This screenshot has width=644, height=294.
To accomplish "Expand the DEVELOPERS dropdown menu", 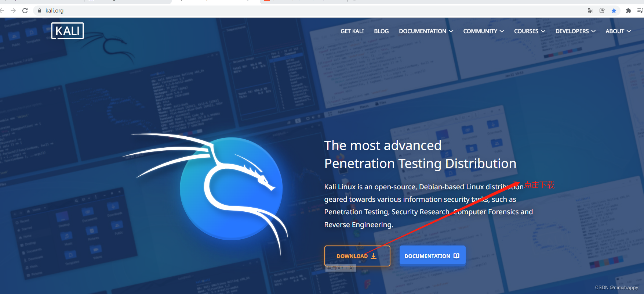I will coord(575,31).
